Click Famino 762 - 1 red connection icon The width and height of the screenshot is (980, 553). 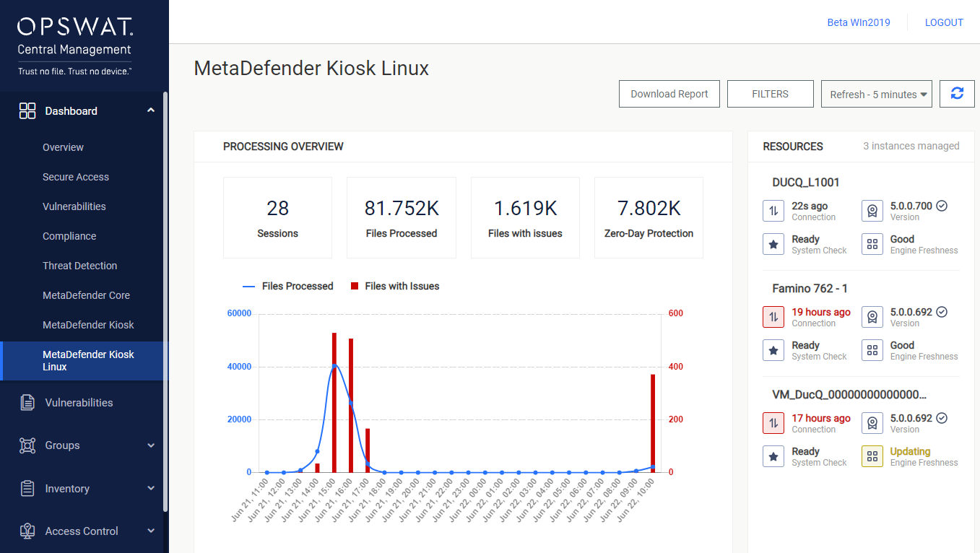click(x=773, y=317)
